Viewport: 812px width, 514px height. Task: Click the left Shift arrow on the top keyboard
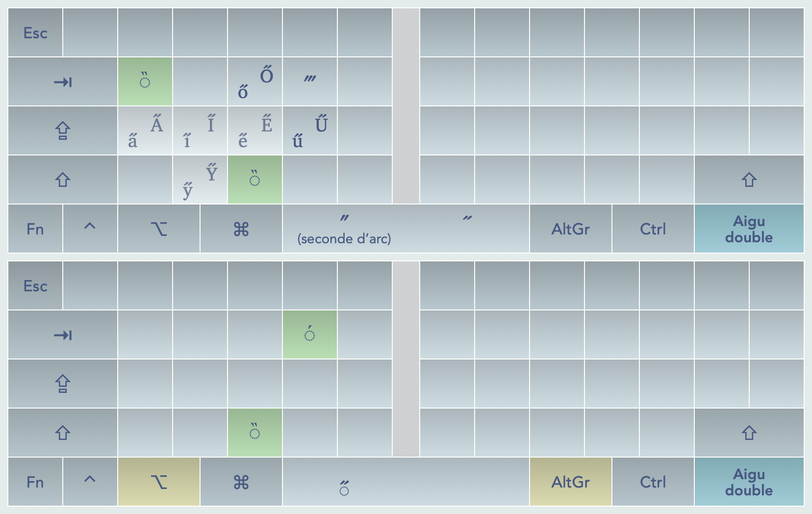tap(63, 180)
